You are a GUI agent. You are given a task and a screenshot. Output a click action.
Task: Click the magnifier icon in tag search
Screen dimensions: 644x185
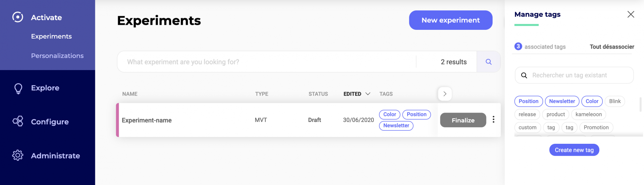point(524,75)
